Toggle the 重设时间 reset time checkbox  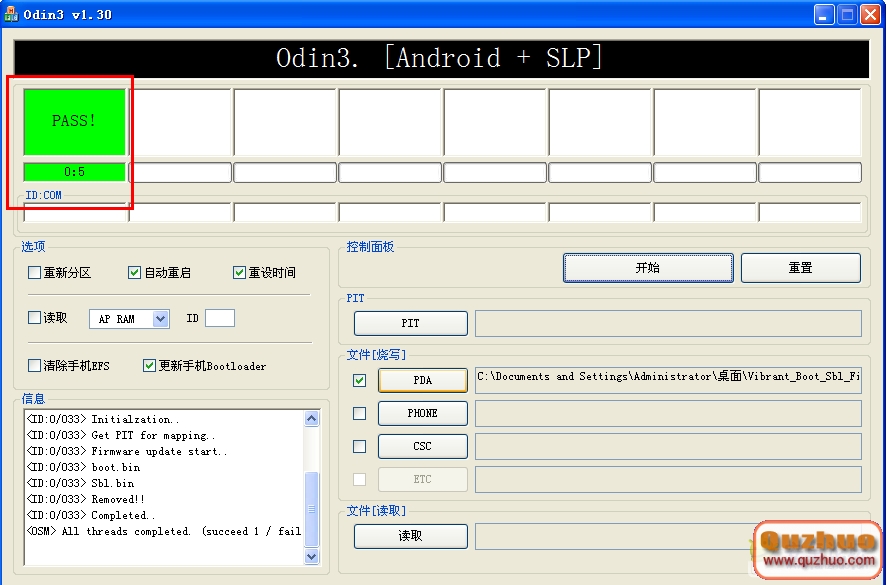click(240, 272)
